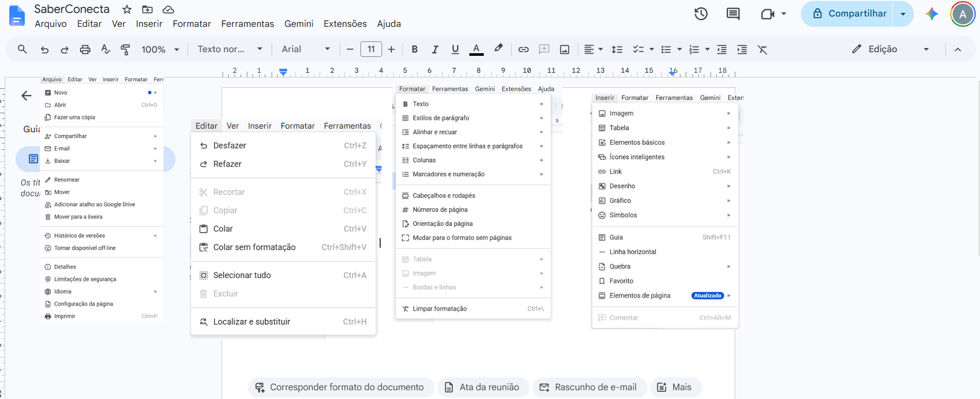Screen dimensions: 980x399
Task: Open the Arial font dropdown
Action: point(306,49)
